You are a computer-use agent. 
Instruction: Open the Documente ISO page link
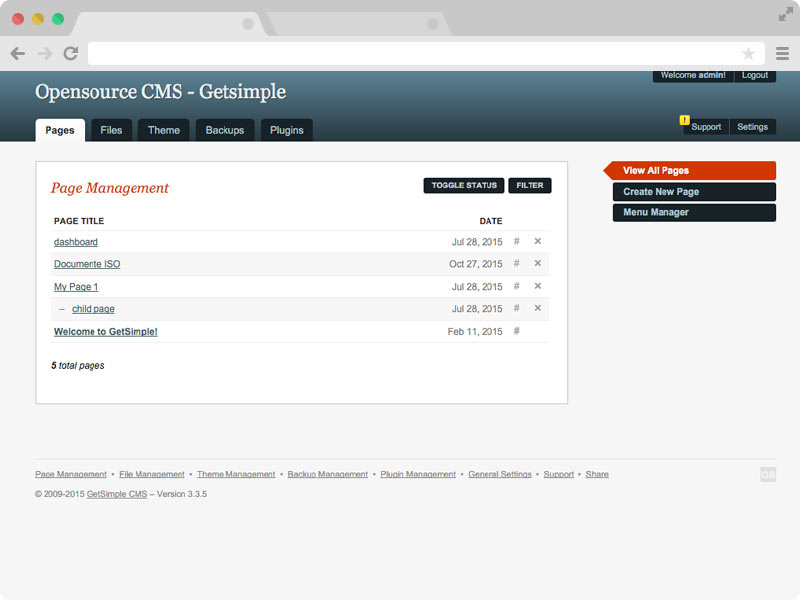pyautogui.click(x=87, y=264)
